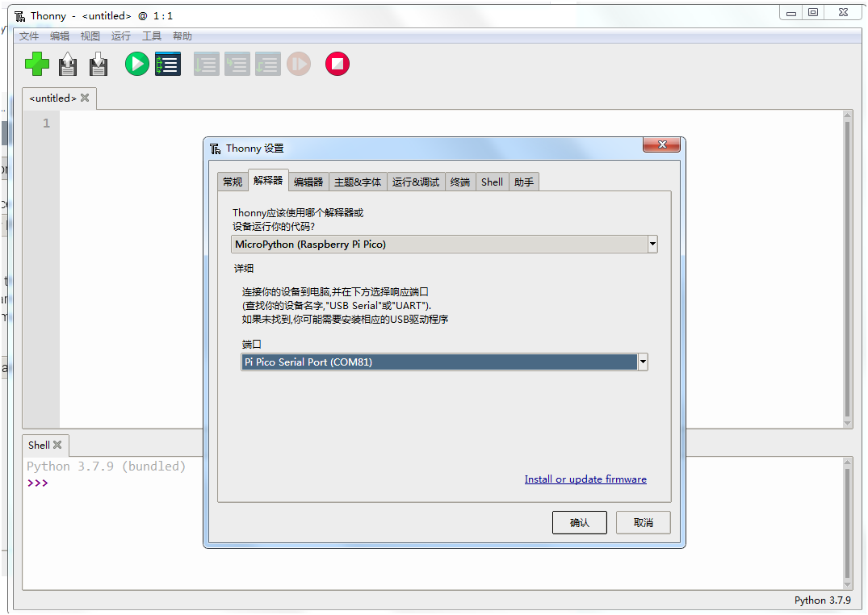
Task: Open the 运行&调试 settings tab
Action: pyautogui.click(x=416, y=182)
